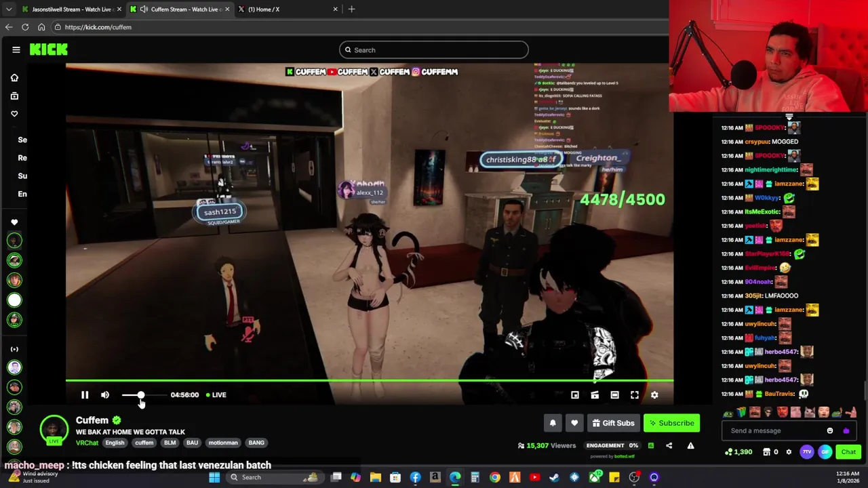Go to browser home page icon
Viewport: 868px width, 488px height.
point(41,27)
